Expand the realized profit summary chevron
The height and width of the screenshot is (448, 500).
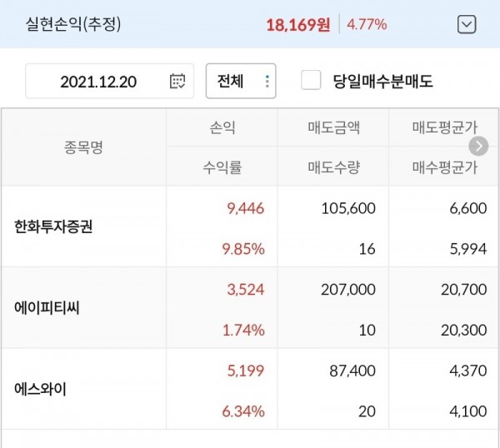[x=467, y=24]
